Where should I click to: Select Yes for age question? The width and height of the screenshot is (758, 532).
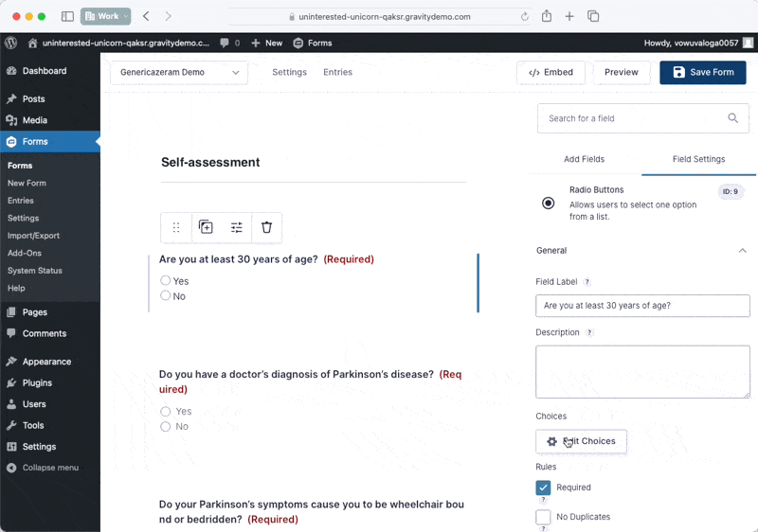pos(166,280)
